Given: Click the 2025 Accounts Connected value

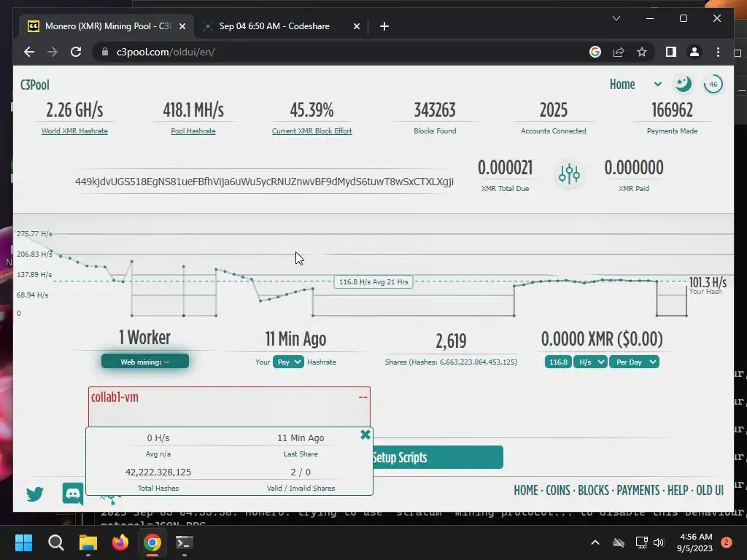Looking at the screenshot, I should coord(553,110).
